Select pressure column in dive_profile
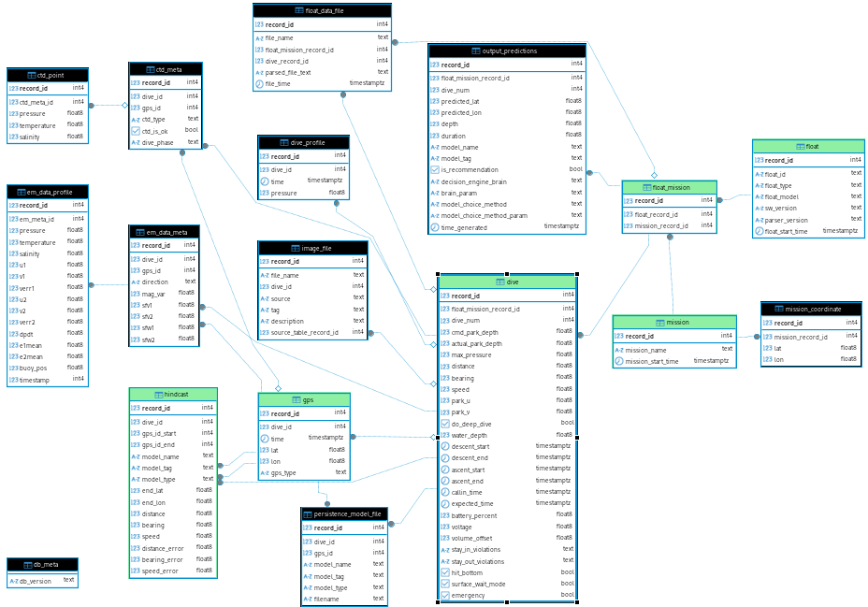This screenshot has height=607, width=868. point(303,193)
